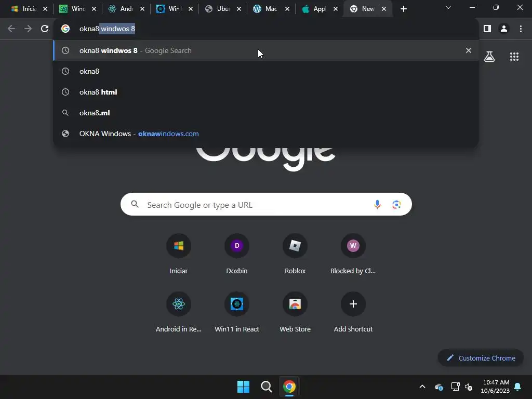Select suggestion 'okna8 windwos 8 - Google Search'
Screen dimensions: 532x399
coord(266,50)
